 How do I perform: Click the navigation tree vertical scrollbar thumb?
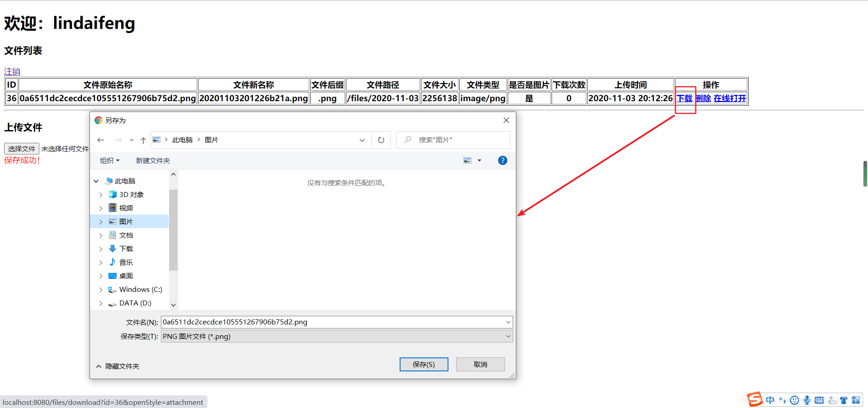coord(173,230)
